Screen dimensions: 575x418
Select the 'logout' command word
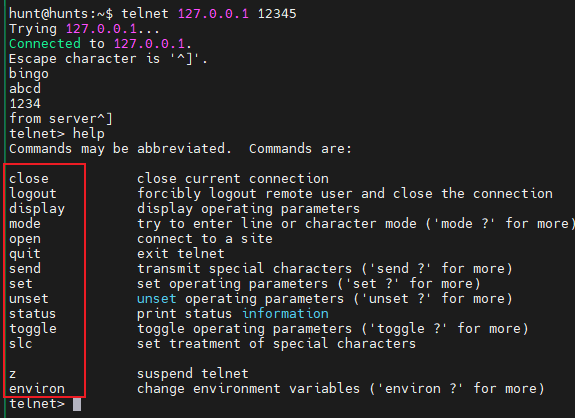pos(33,194)
